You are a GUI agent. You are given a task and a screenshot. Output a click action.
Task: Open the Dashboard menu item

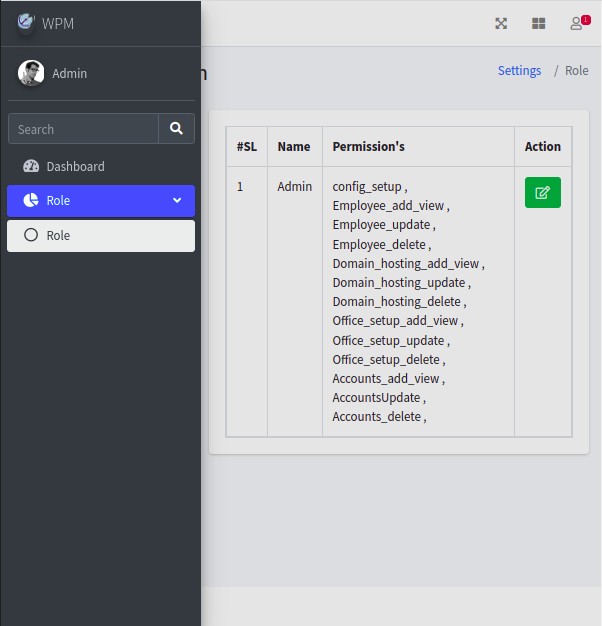point(75,167)
